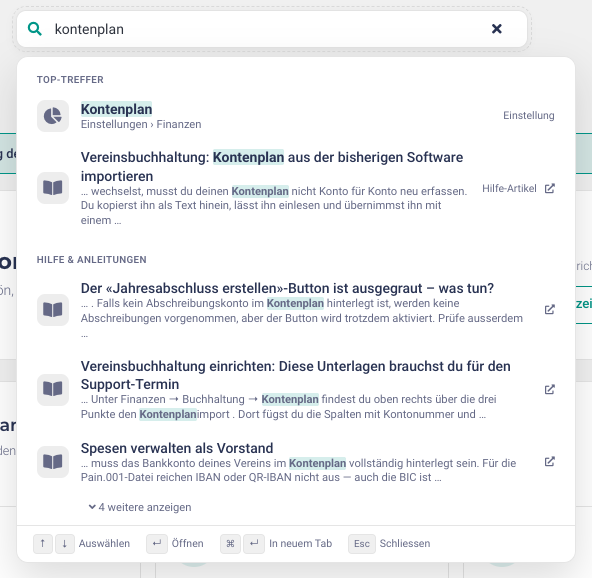Click external link icon of Support-Termin article
Image resolution: width=592 pixels, height=578 pixels.
tap(550, 389)
